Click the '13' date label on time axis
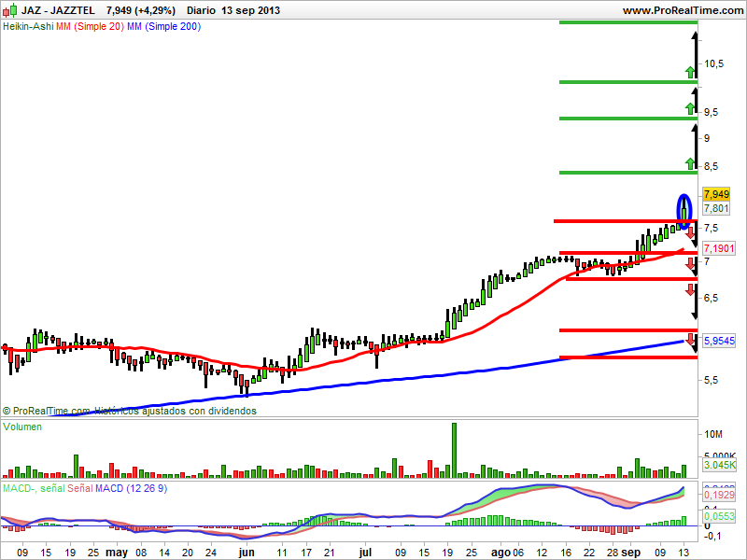Image resolution: width=747 pixels, height=560 pixels. [684, 553]
